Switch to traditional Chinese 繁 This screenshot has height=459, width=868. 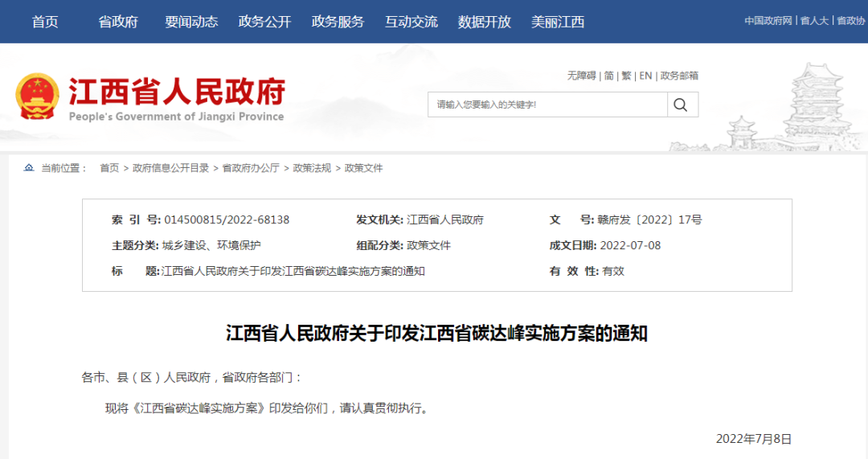627,76
